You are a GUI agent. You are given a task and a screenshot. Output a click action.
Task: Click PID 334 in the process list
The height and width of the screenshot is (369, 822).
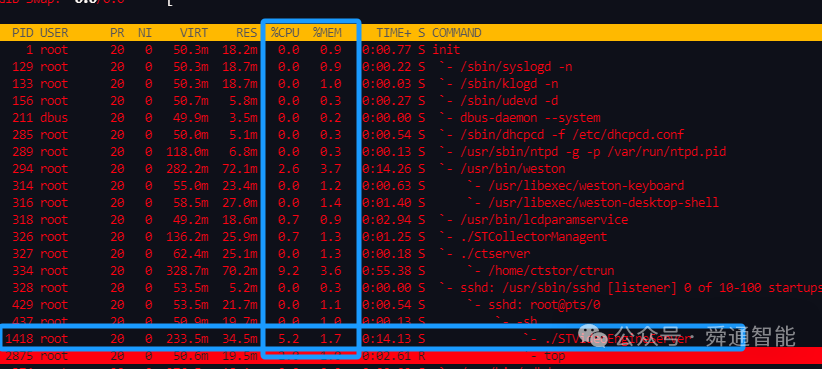point(23,270)
